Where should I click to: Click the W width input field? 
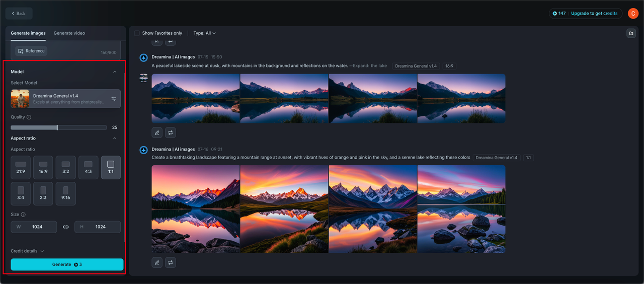pyautogui.click(x=34, y=227)
